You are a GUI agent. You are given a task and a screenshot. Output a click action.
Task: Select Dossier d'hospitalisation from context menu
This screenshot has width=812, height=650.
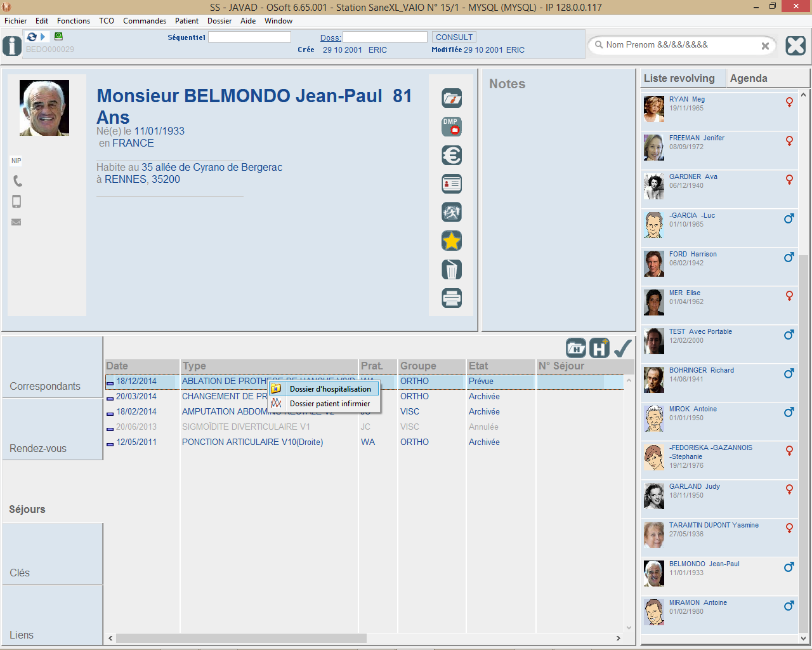pyautogui.click(x=330, y=389)
